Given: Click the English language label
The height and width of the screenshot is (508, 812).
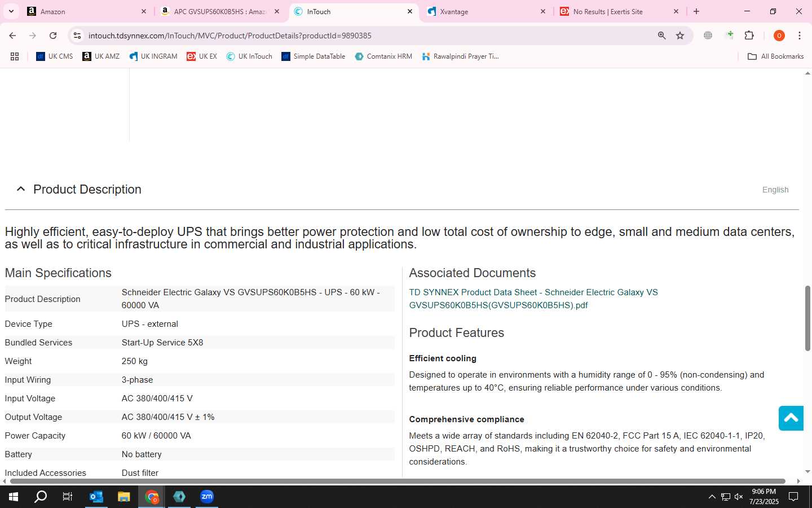Looking at the screenshot, I should pos(775,190).
